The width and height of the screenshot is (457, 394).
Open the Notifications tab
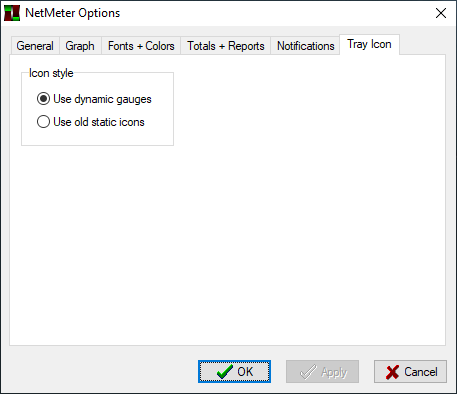pos(306,46)
